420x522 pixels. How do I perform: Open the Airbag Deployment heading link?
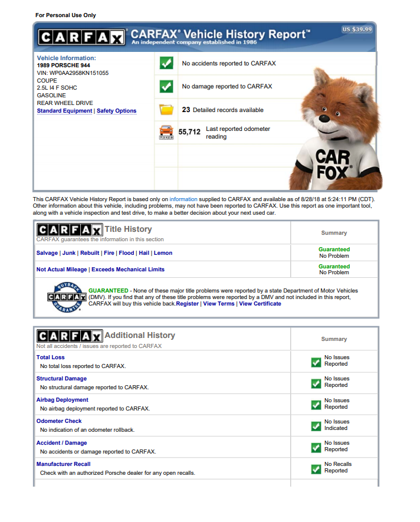click(x=63, y=400)
